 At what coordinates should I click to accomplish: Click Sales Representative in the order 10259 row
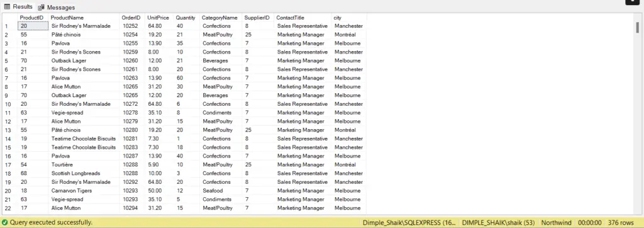(303, 52)
